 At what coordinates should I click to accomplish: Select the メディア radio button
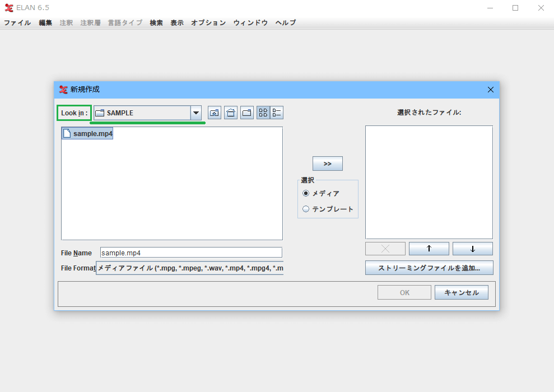[306, 193]
